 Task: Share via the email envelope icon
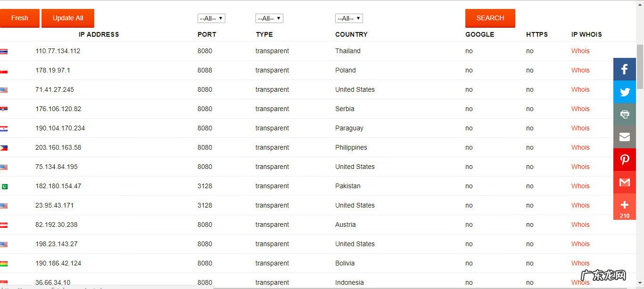(x=625, y=137)
